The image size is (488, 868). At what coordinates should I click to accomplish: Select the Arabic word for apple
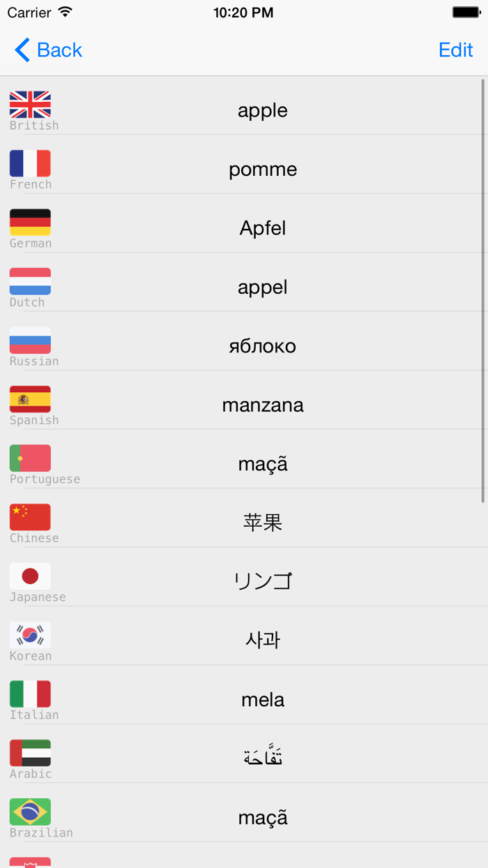coord(263,758)
